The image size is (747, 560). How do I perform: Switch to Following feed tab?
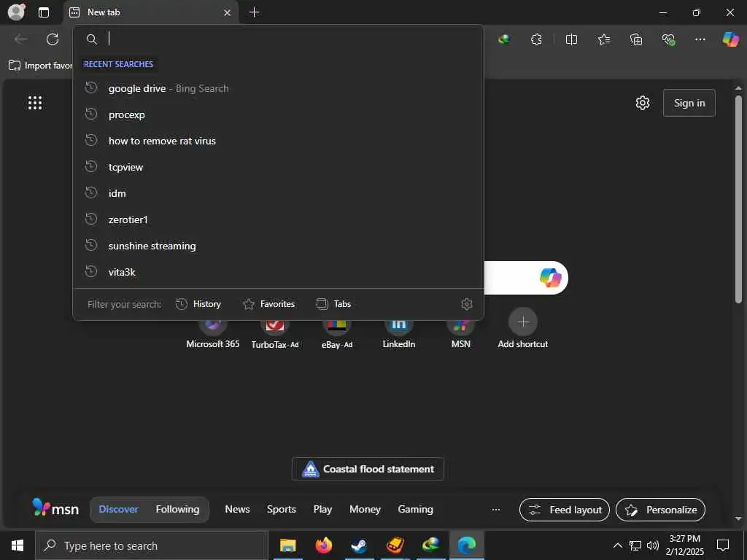(x=177, y=509)
